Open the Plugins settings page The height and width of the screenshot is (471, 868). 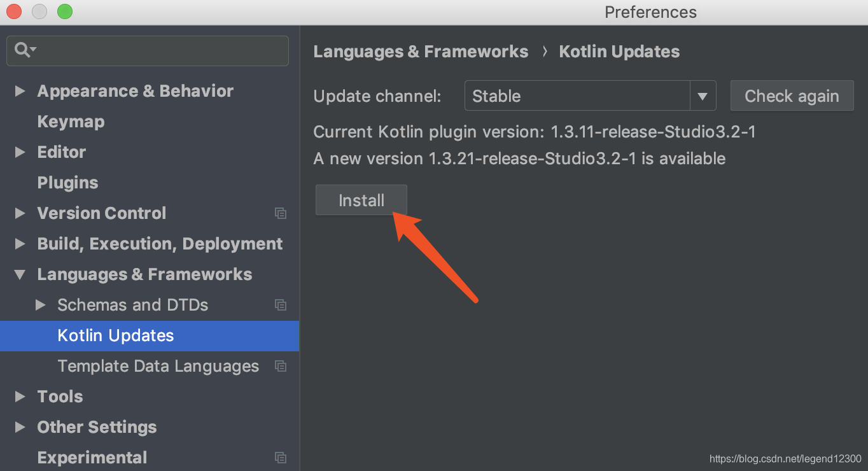click(x=67, y=183)
